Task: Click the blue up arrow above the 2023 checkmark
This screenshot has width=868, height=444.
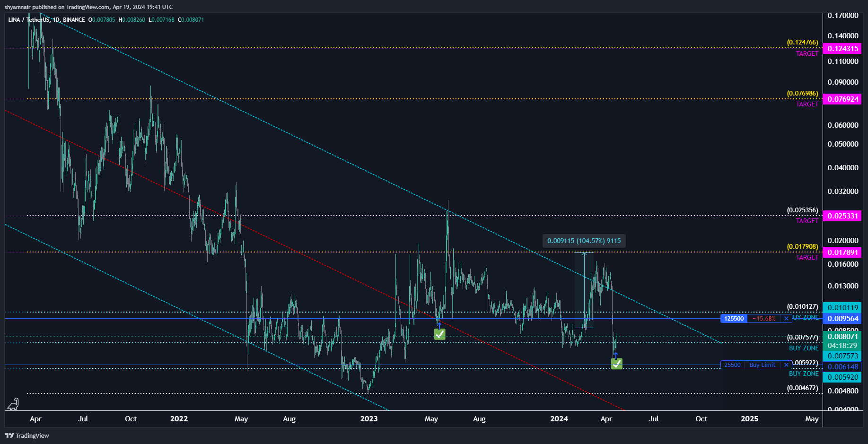Action: 439,325
